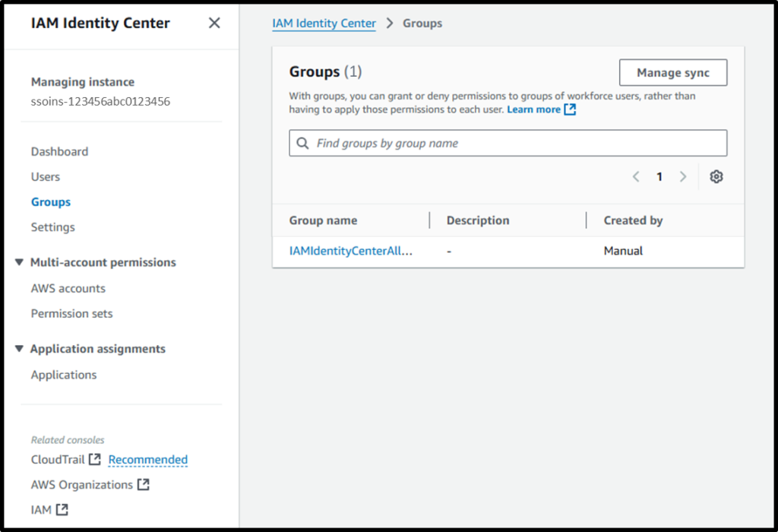Click instance ID ssoins-123456abc0123456
Image resolution: width=778 pixels, height=532 pixels.
click(100, 102)
